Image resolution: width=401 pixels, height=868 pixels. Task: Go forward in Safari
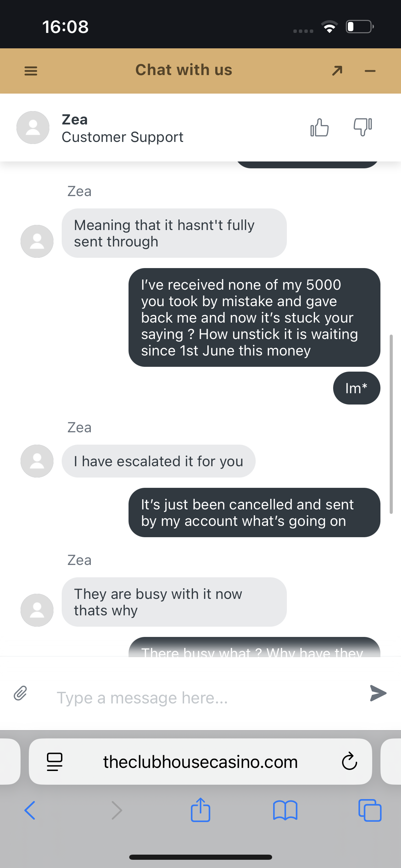click(x=117, y=810)
